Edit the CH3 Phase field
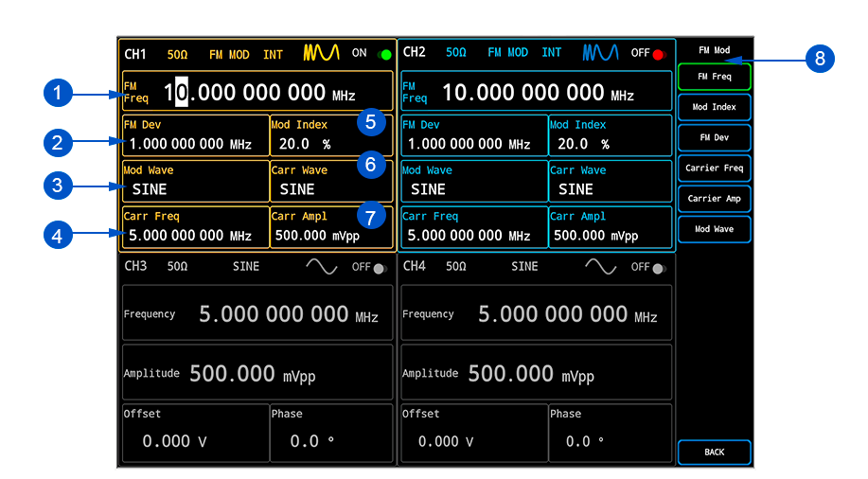868x479 pixels. [331, 433]
